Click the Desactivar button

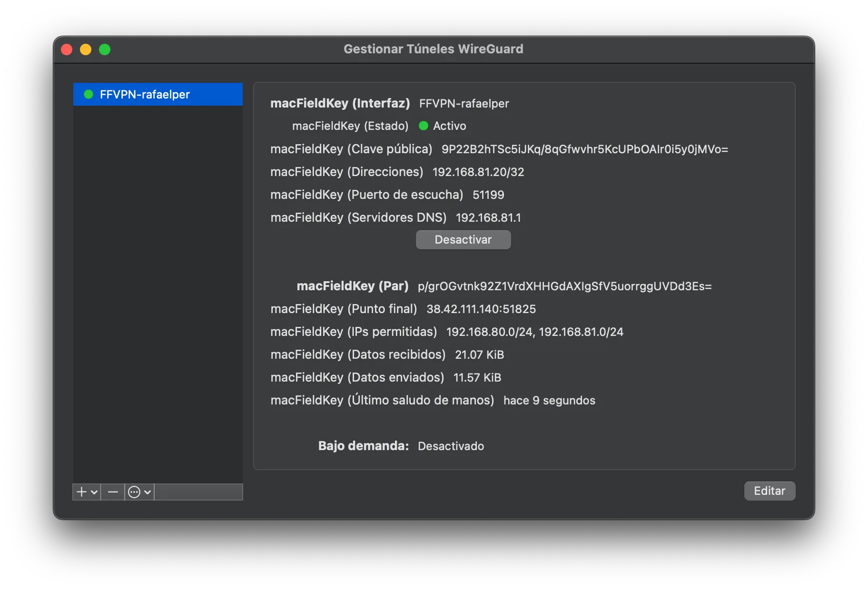coord(463,240)
